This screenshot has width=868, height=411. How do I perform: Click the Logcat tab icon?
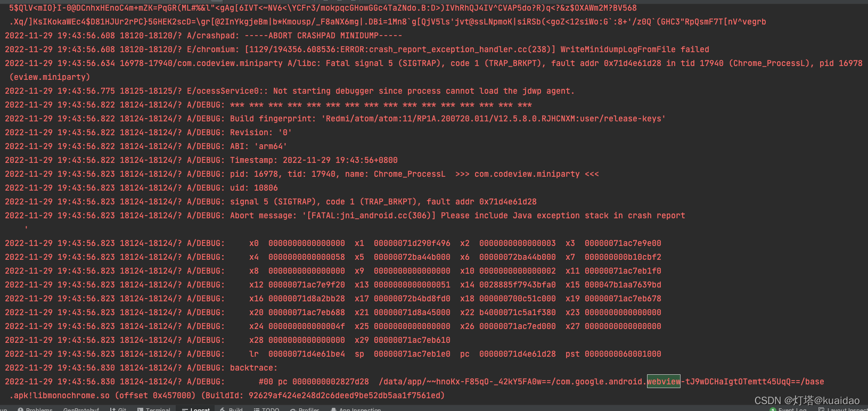coord(185,409)
